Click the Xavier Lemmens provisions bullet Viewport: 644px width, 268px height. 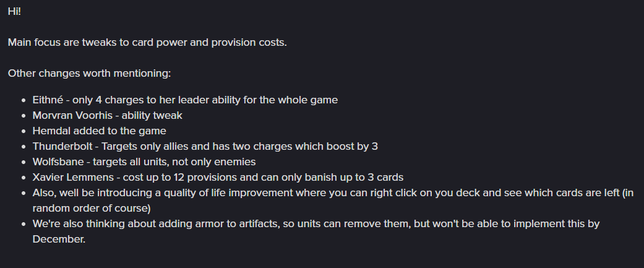tap(218, 177)
